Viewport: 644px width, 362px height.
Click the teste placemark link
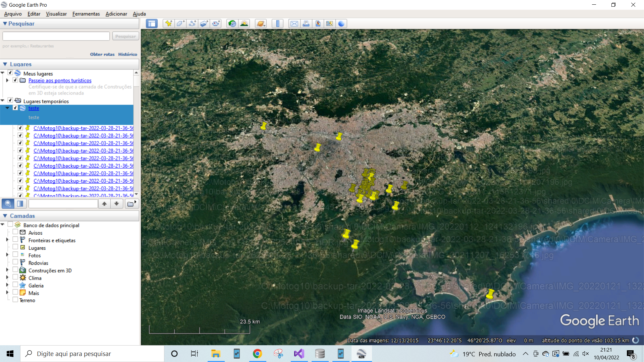point(34,108)
